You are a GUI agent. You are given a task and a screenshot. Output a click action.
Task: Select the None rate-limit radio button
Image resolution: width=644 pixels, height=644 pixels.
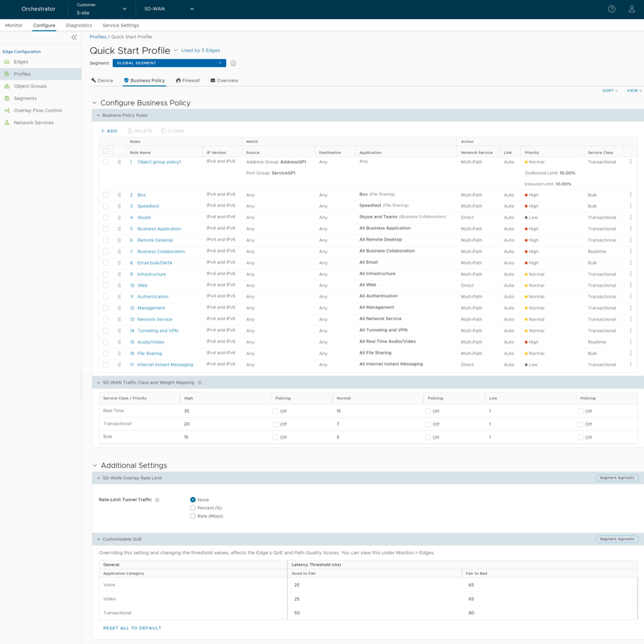(x=193, y=499)
